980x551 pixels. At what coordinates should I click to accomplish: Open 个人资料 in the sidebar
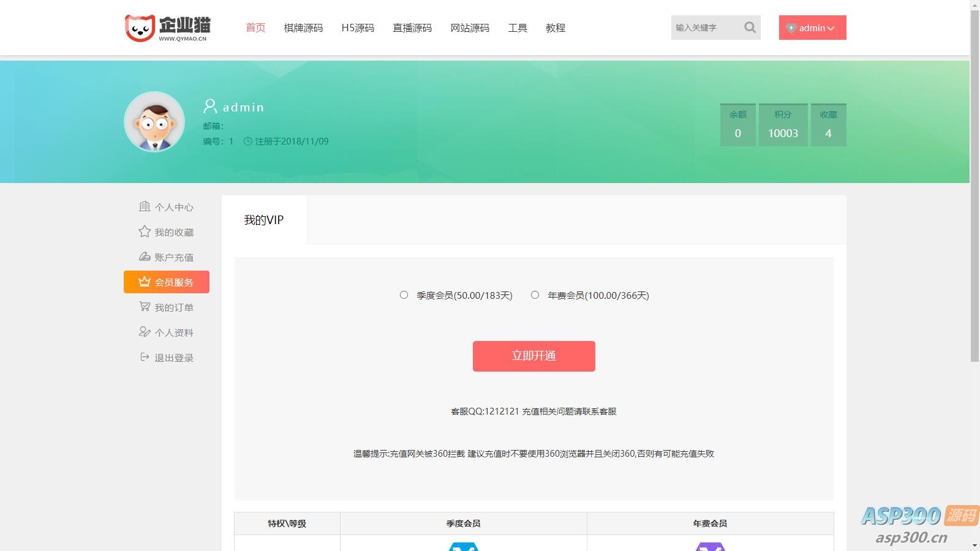tap(167, 332)
